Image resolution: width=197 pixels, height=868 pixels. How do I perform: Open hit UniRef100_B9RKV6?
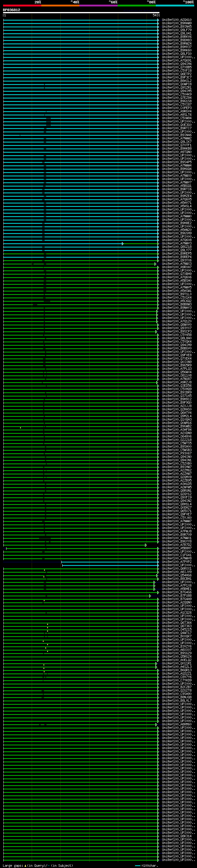176,37
